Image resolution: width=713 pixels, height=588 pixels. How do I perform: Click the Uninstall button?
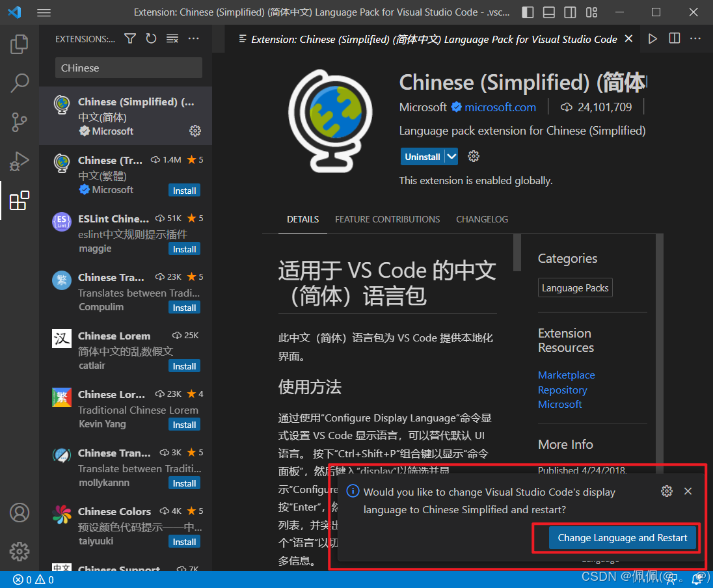coord(422,157)
